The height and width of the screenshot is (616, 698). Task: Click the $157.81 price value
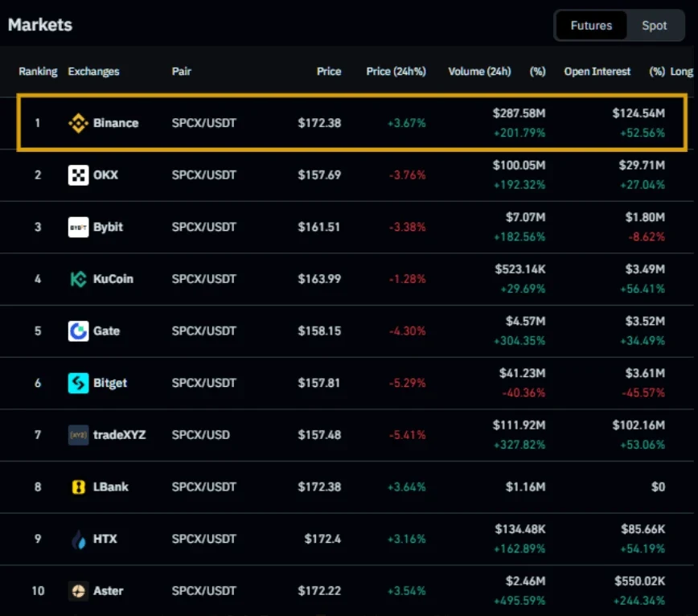pyautogui.click(x=318, y=384)
